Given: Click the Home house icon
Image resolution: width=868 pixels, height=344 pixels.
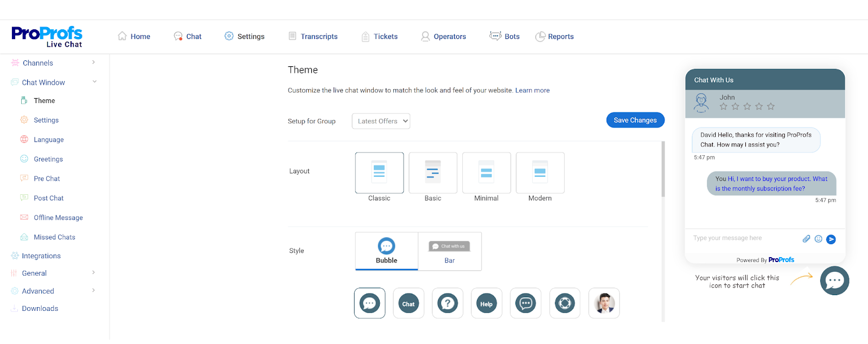Looking at the screenshot, I should [122, 36].
